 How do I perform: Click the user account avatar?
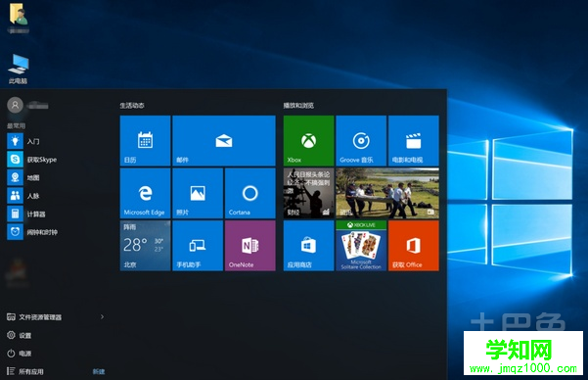pos(15,106)
